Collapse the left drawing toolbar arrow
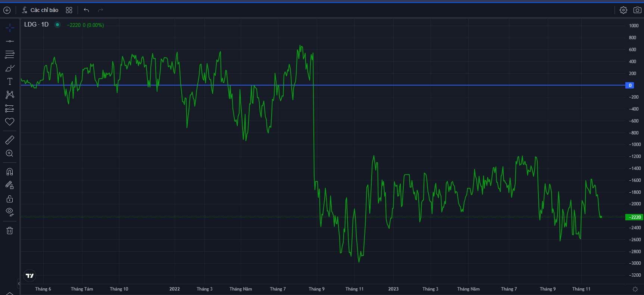The image size is (644, 295). (x=19, y=284)
